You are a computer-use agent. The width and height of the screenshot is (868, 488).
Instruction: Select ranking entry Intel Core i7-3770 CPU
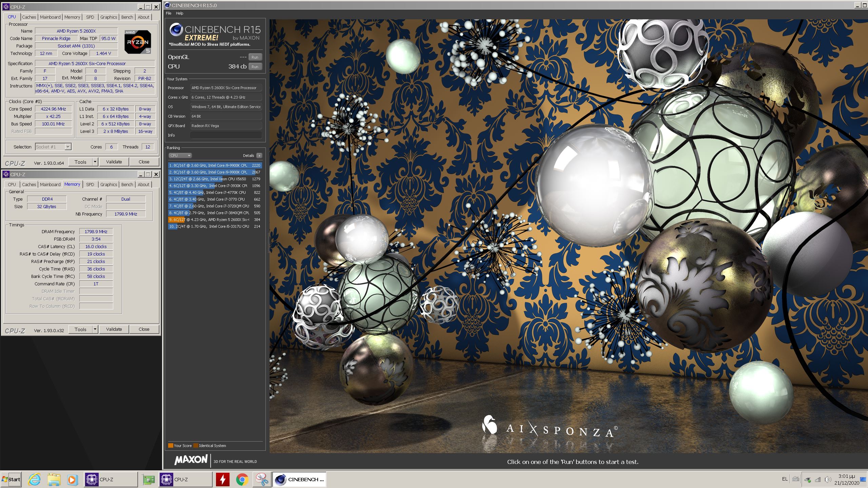[215, 199]
